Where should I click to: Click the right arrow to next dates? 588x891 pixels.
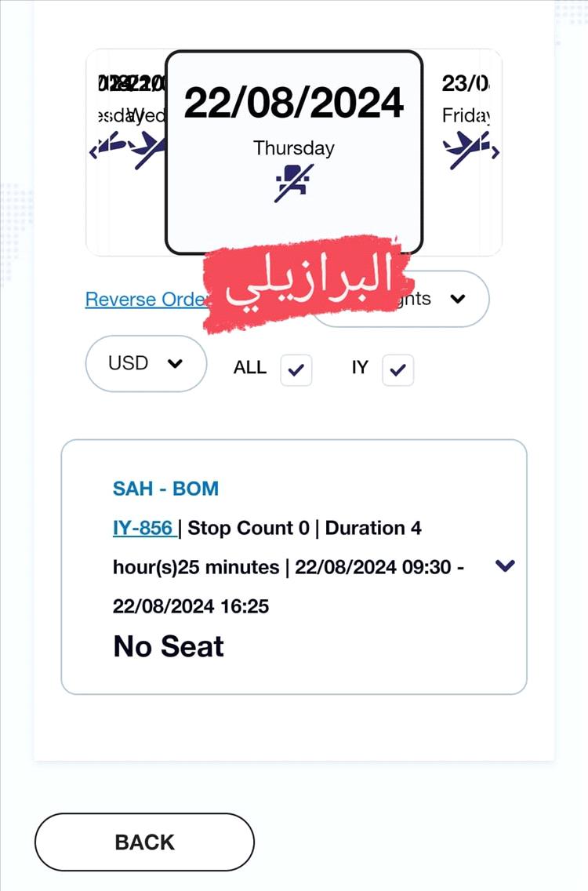point(495,152)
